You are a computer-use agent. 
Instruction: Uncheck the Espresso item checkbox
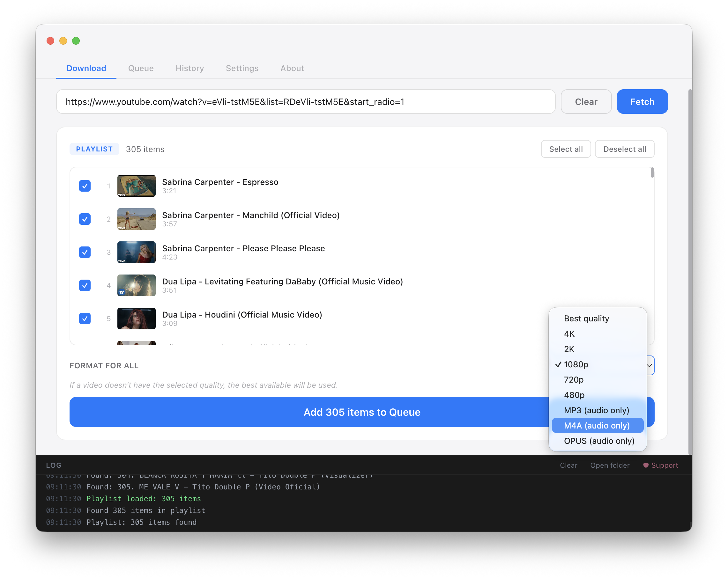[x=85, y=186]
